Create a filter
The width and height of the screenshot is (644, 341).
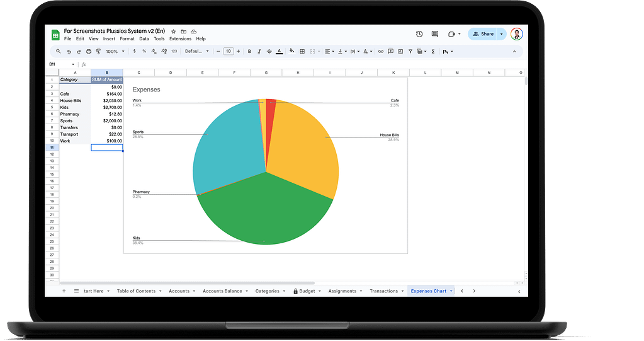[410, 52]
